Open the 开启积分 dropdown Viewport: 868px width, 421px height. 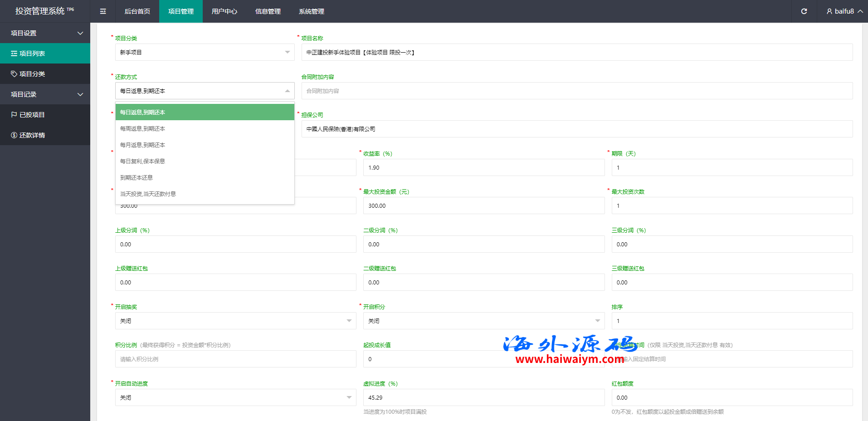point(483,321)
